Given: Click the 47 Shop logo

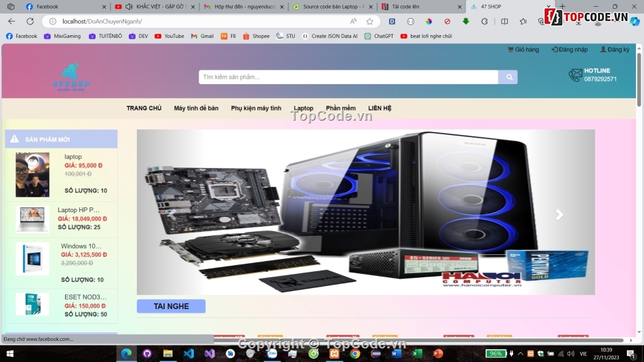Looking at the screenshot, I should [71, 77].
